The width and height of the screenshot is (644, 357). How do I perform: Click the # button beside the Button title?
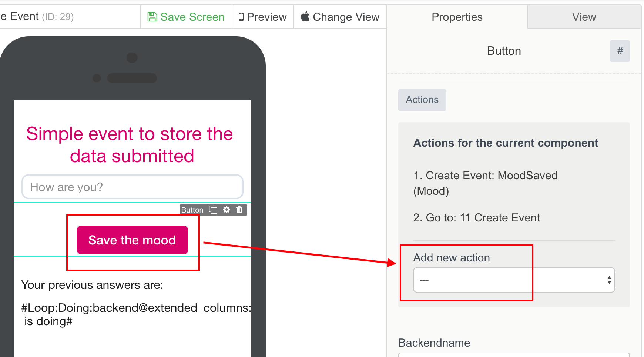click(x=620, y=51)
